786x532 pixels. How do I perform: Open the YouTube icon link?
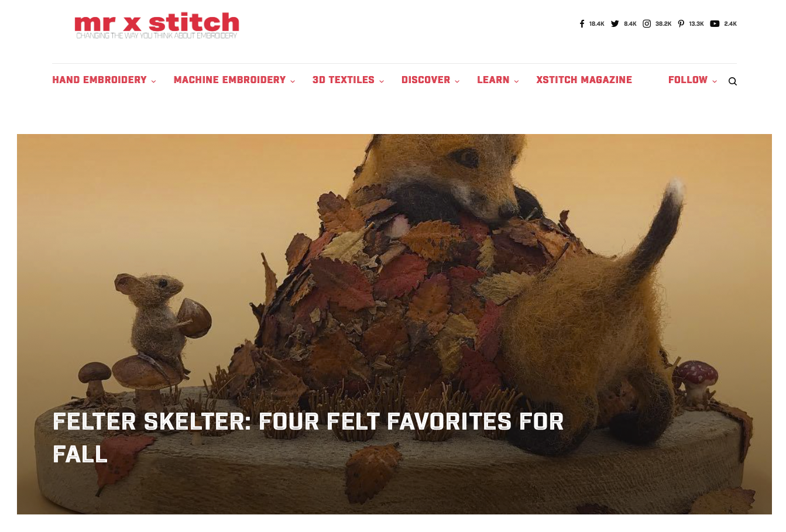[715, 24]
